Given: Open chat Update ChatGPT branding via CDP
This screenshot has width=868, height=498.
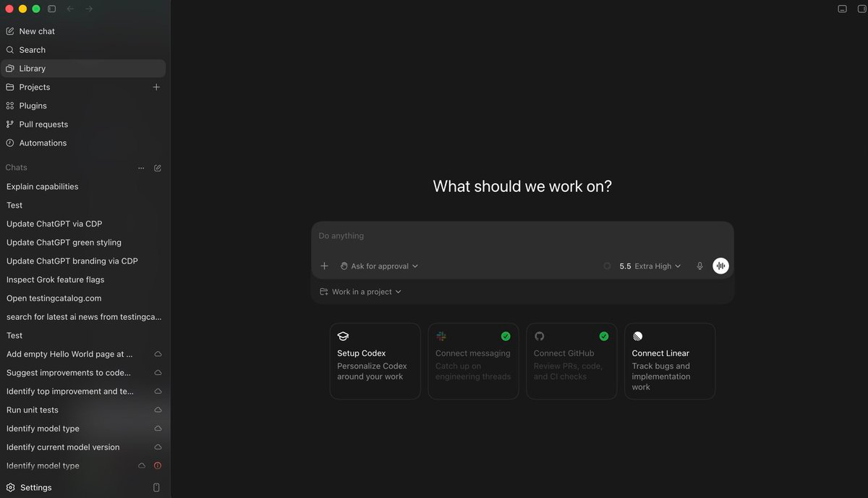Looking at the screenshot, I should [83, 261].
